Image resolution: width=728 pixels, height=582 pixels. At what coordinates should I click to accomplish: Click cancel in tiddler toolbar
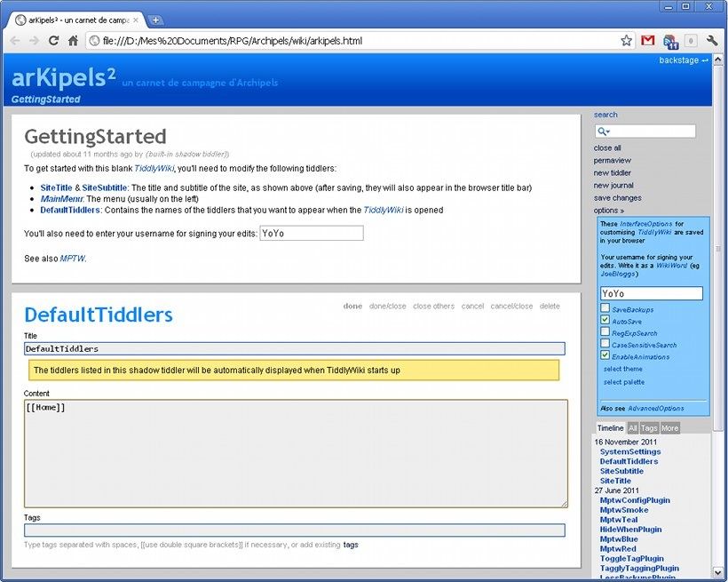(x=472, y=306)
